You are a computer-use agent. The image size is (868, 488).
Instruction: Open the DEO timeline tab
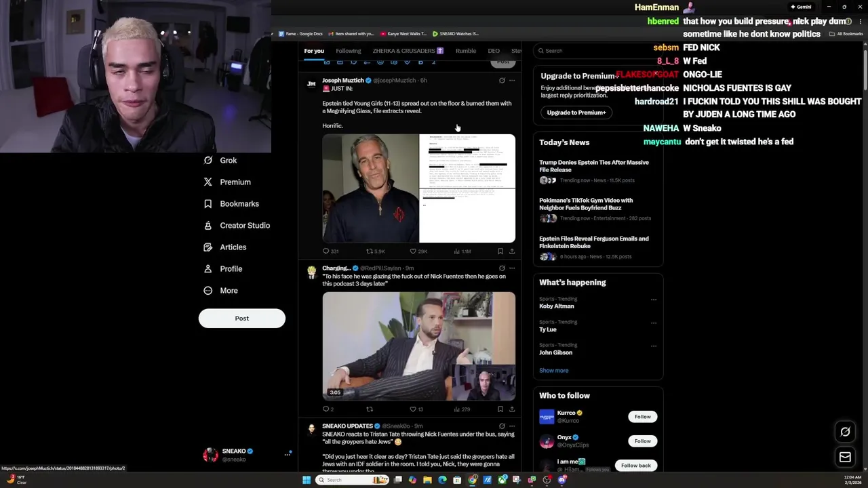coord(494,51)
